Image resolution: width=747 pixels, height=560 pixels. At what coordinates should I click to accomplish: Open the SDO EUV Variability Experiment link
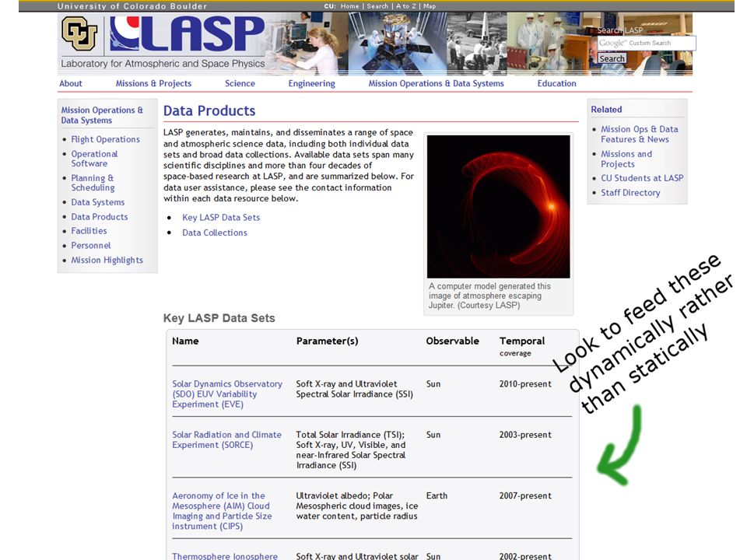[227, 394]
